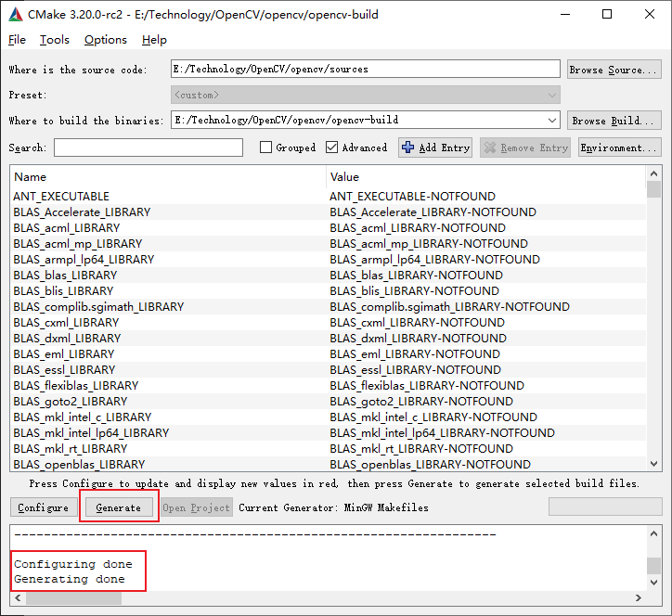Image resolution: width=672 pixels, height=616 pixels.
Task: Select the BLAS_armpl_lp64_LIBRARY entry name
Action: point(84,260)
